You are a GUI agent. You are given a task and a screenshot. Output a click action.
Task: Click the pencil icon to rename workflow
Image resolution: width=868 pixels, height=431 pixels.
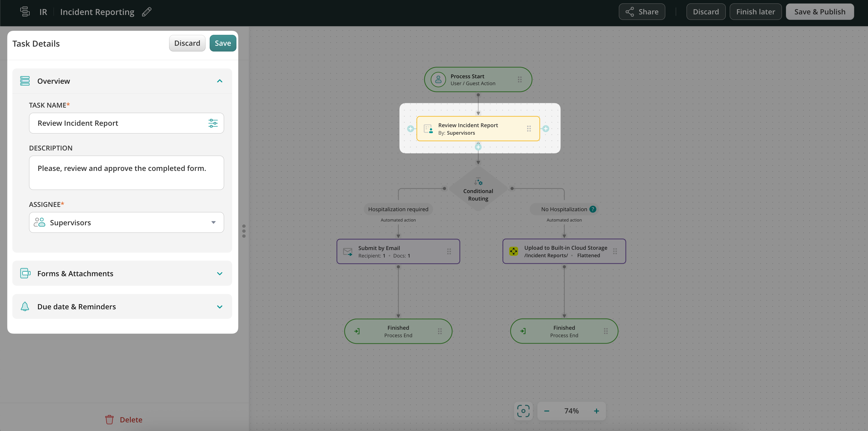[147, 12]
